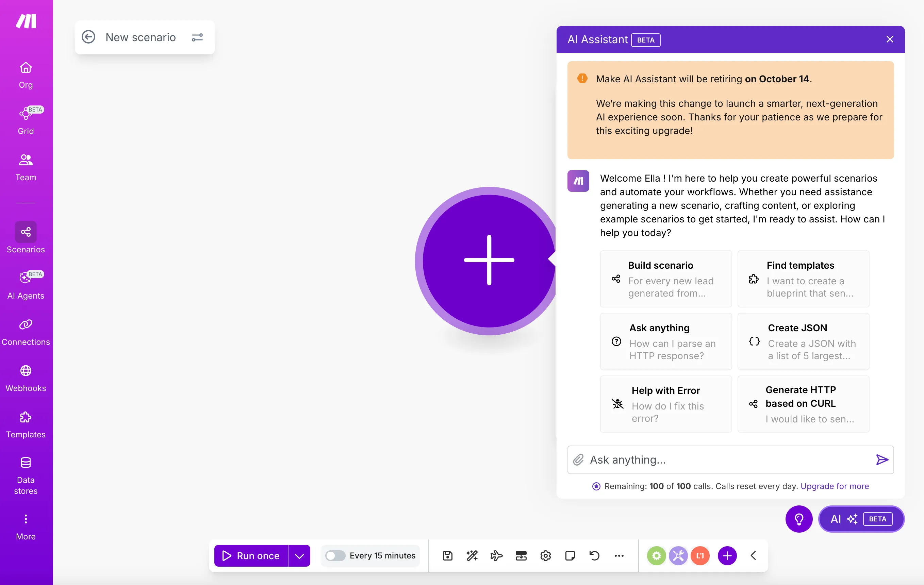924x585 pixels.
Task: Open the Org home page
Action: pos(26,75)
